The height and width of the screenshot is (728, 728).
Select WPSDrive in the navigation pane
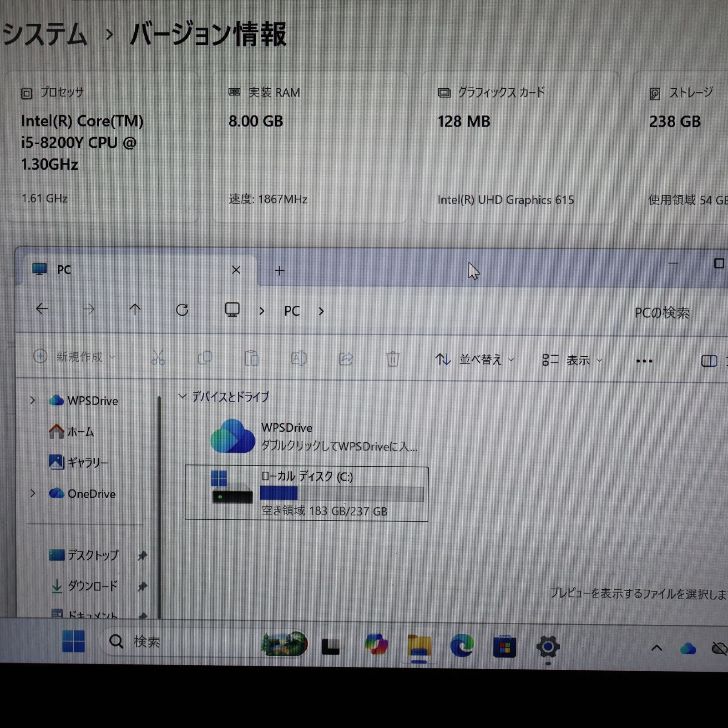tap(84, 400)
